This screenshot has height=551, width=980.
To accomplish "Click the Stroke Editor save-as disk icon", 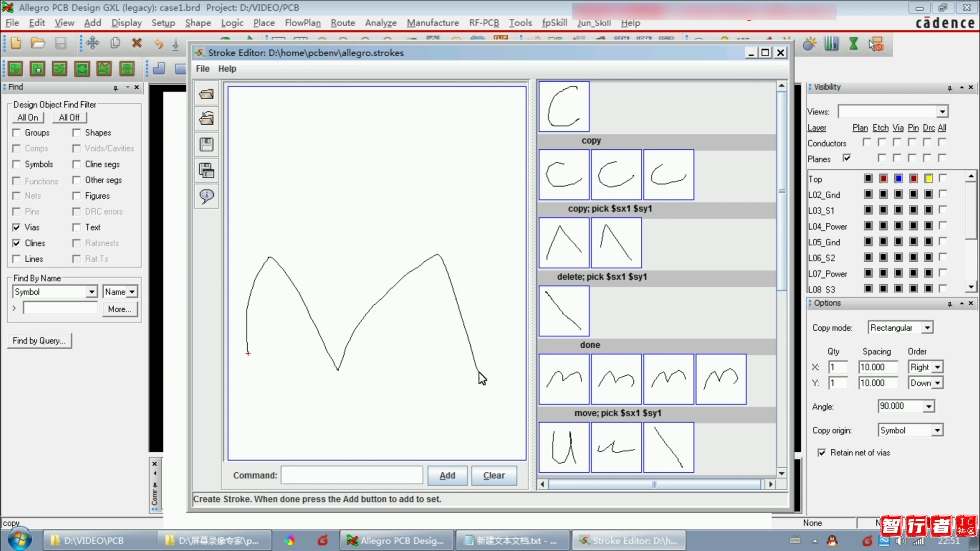I will (206, 171).
